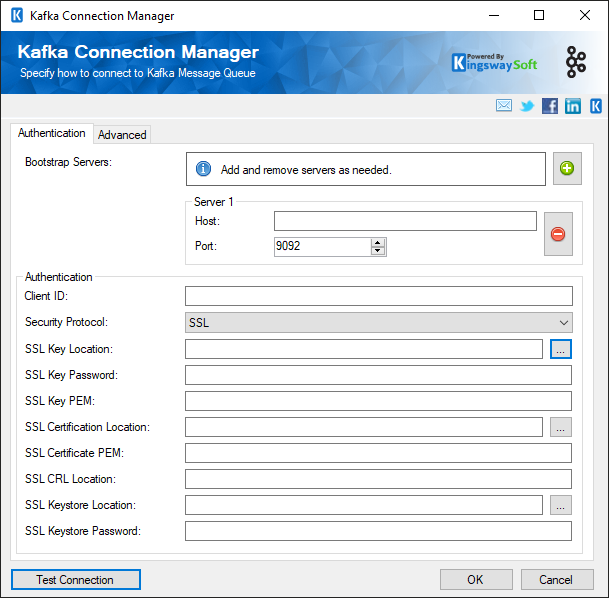The width and height of the screenshot is (609, 598).
Task: Focus the SSL Keystore Password field
Action: coord(378,531)
